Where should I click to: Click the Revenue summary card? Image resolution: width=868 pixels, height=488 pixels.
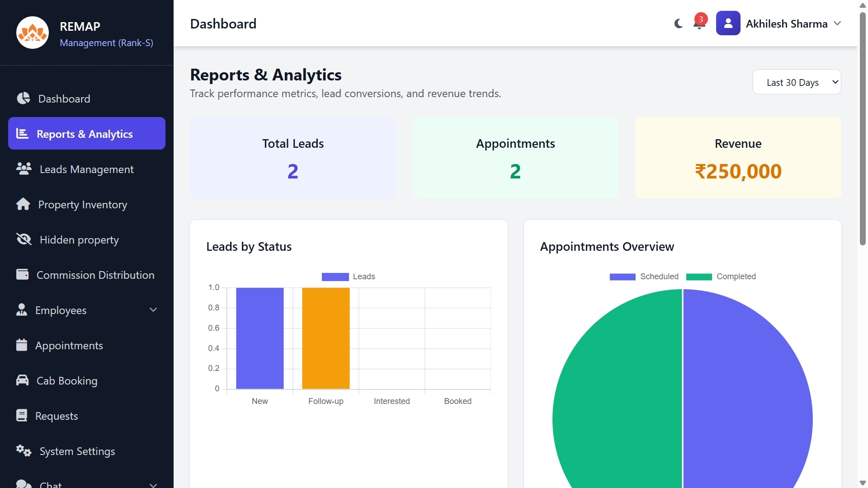tap(737, 158)
